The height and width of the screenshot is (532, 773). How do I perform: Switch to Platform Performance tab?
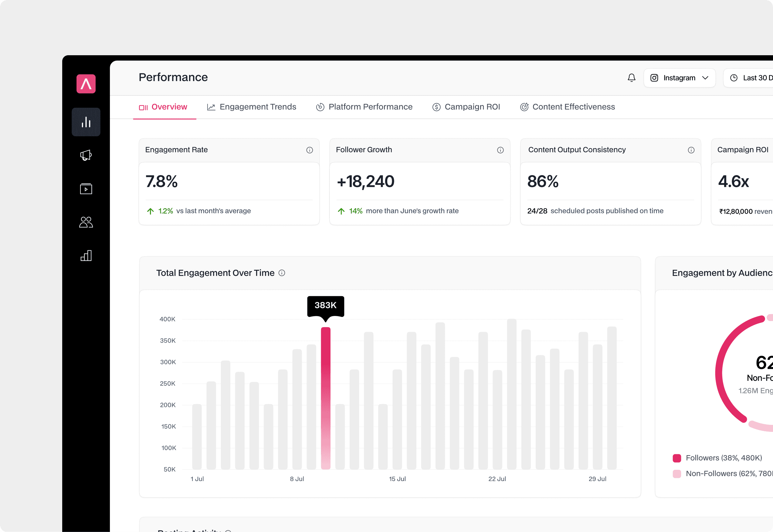[x=364, y=107]
